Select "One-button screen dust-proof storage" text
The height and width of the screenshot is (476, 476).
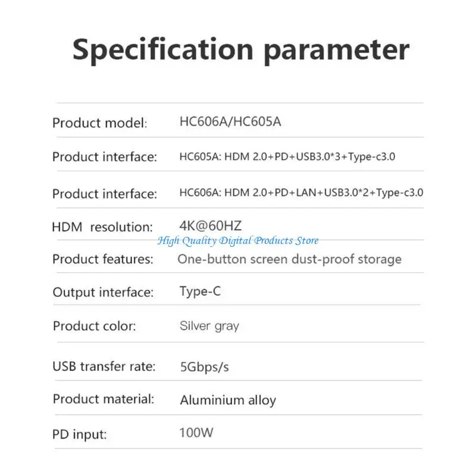click(289, 259)
